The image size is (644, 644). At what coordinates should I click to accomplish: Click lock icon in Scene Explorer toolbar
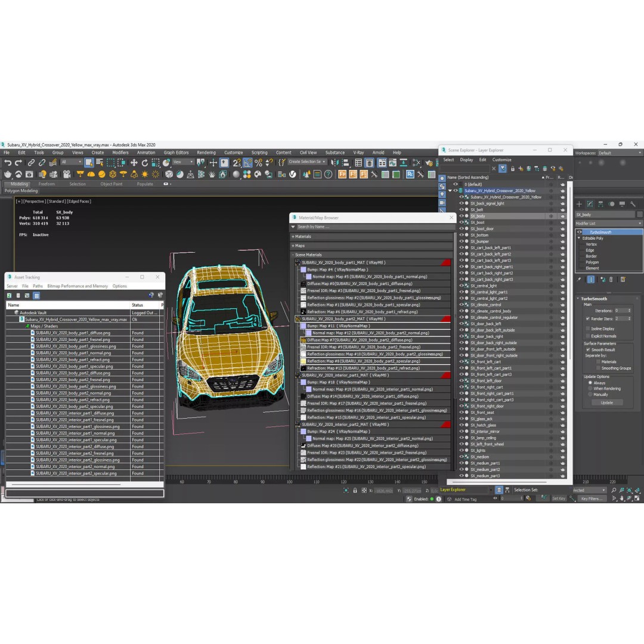[513, 169]
